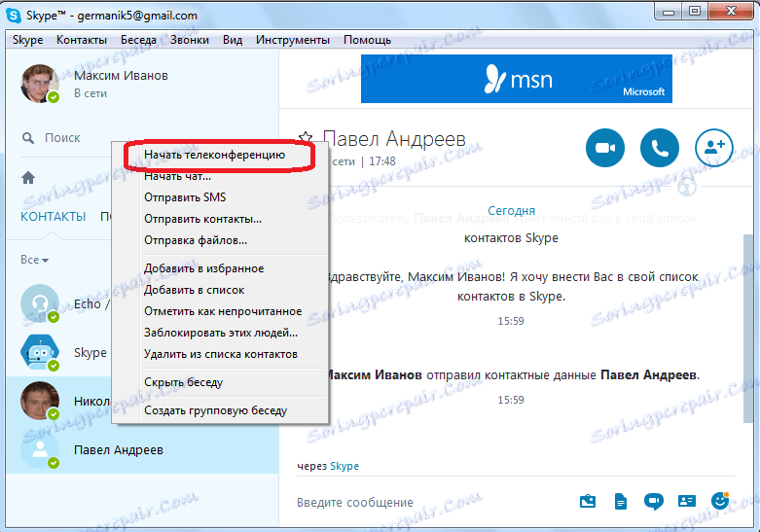The image size is (760, 532).
Task: Open the Skype menu
Action: point(27,40)
